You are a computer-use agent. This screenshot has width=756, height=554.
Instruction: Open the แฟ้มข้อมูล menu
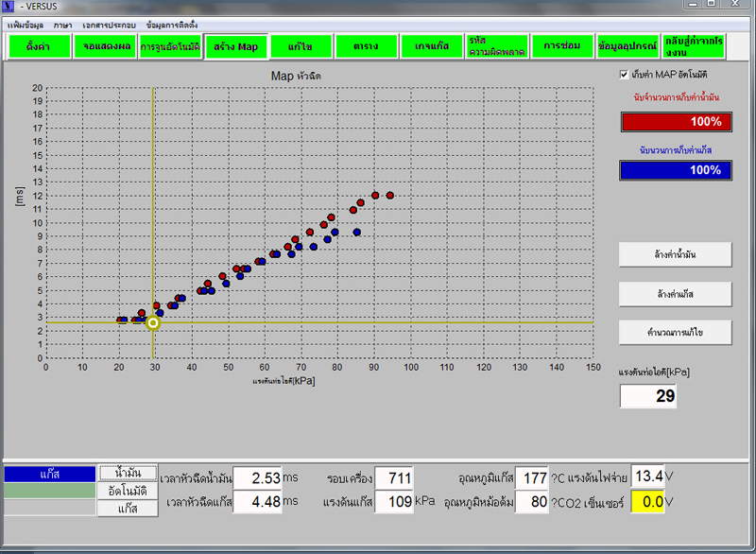(26, 26)
